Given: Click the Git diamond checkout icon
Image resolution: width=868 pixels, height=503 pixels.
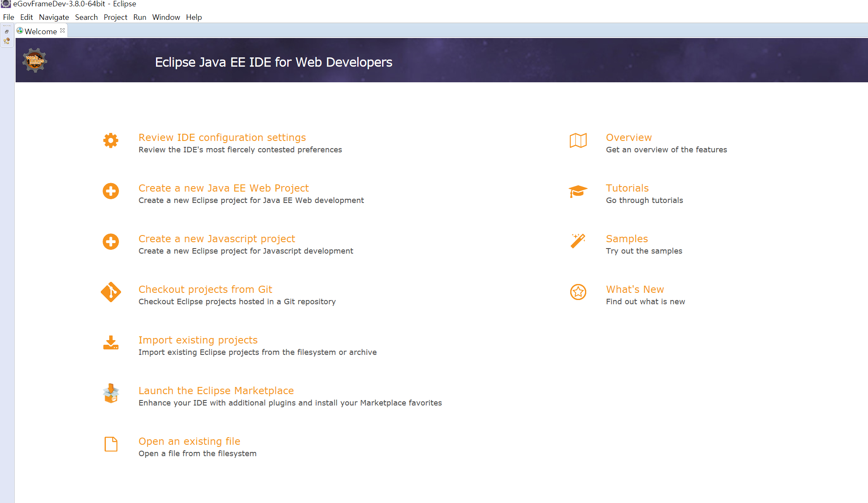Looking at the screenshot, I should click(111, 292).
